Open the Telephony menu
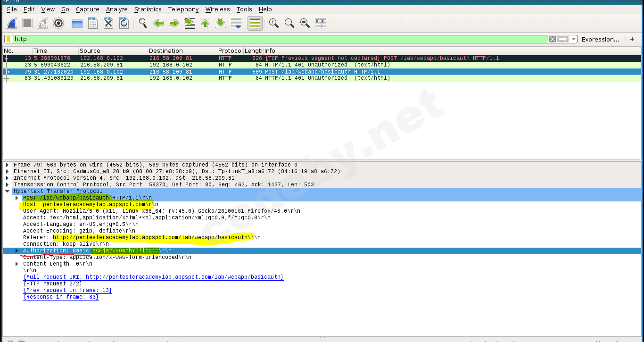Screen dimensions: 644x342 point(184,9)
